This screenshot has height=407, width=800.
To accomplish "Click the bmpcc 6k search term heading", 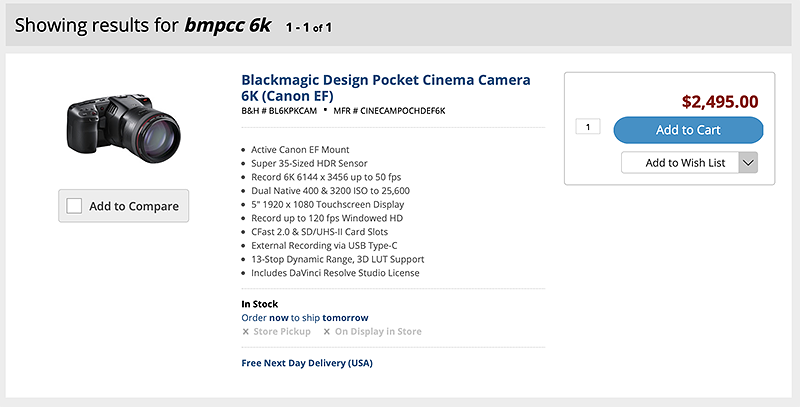I will coord(228,25).
